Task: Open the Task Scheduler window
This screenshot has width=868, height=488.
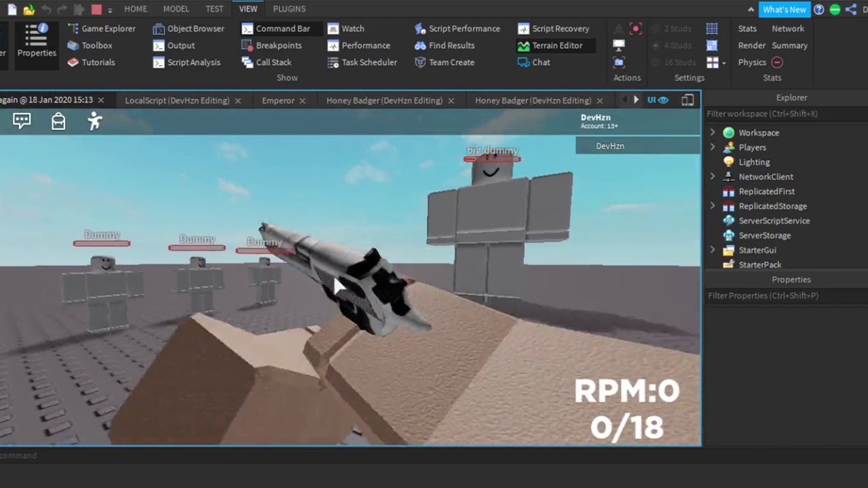Action: 362,62
